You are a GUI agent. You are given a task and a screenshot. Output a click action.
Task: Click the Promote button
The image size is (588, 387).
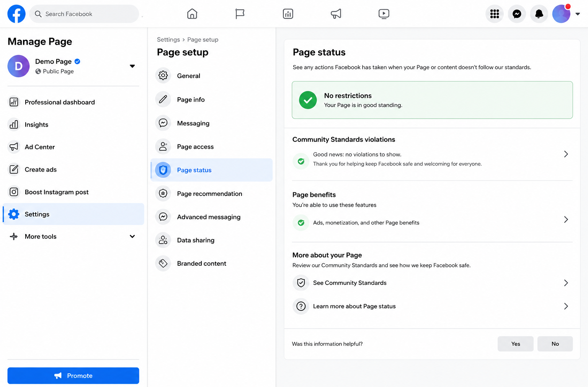(x=73, y=376)
